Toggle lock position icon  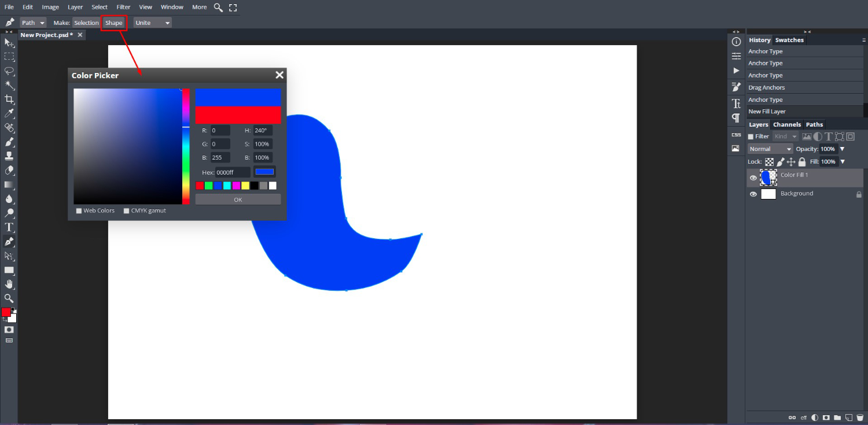coord(791,162)
